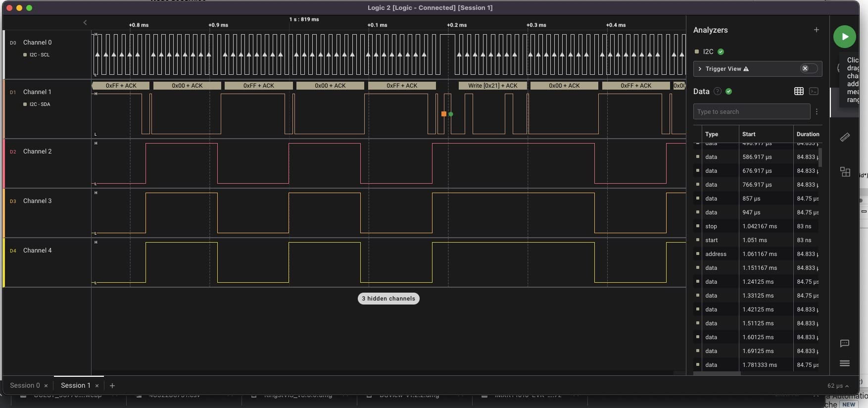Image resolution: width=868 pixels, height=408 pixels.
Task: Add a new analyzer with plus icon
Action: tap(817, 30)
